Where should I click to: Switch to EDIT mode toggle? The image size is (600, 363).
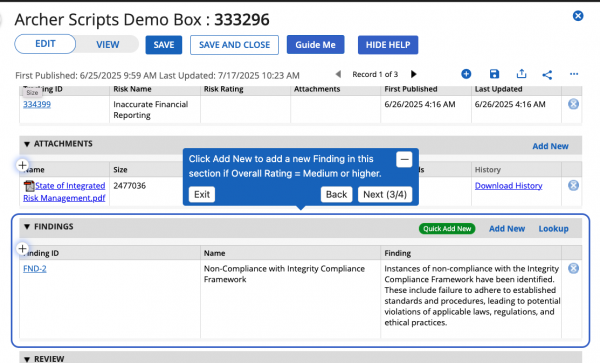[x=45, y=44]
